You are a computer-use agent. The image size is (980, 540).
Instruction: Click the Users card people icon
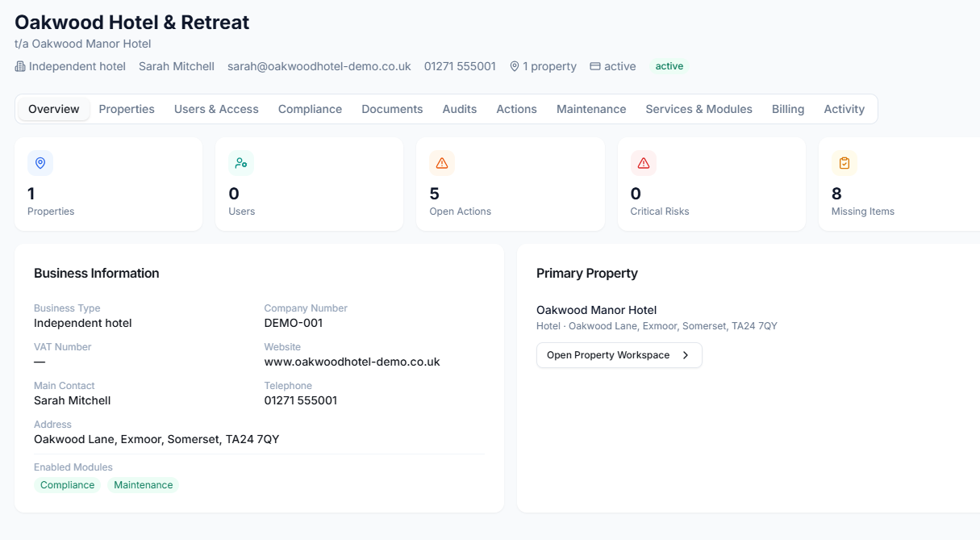coord(241,163)
